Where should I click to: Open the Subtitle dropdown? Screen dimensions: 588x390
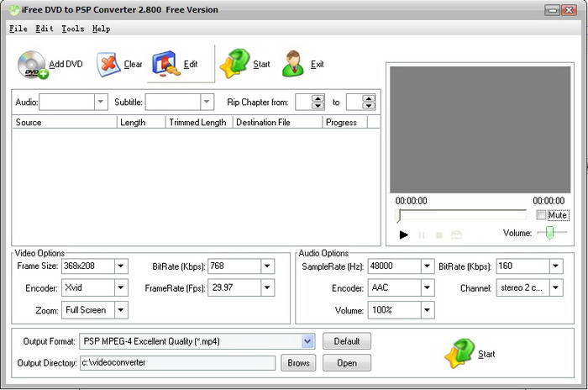point(207,102)
